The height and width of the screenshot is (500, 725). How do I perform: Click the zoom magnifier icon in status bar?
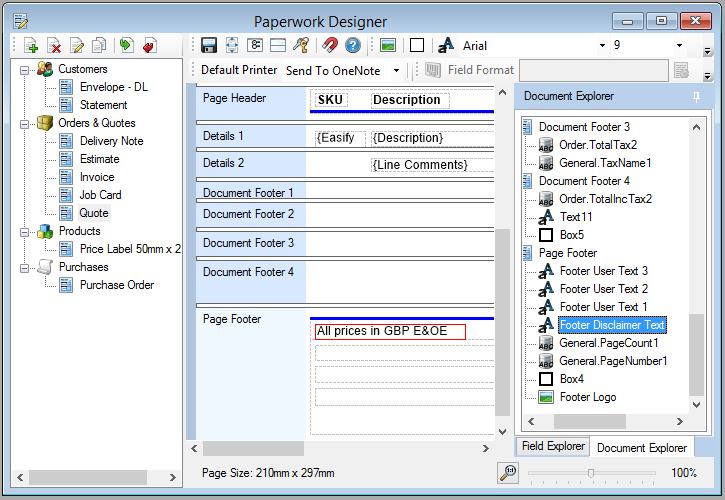pos(508,473)
